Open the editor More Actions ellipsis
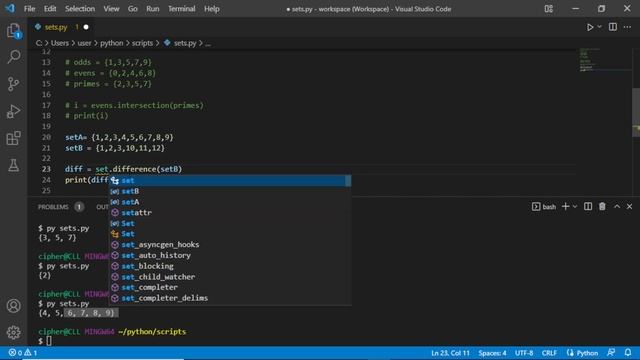 [x=627, y=27]
